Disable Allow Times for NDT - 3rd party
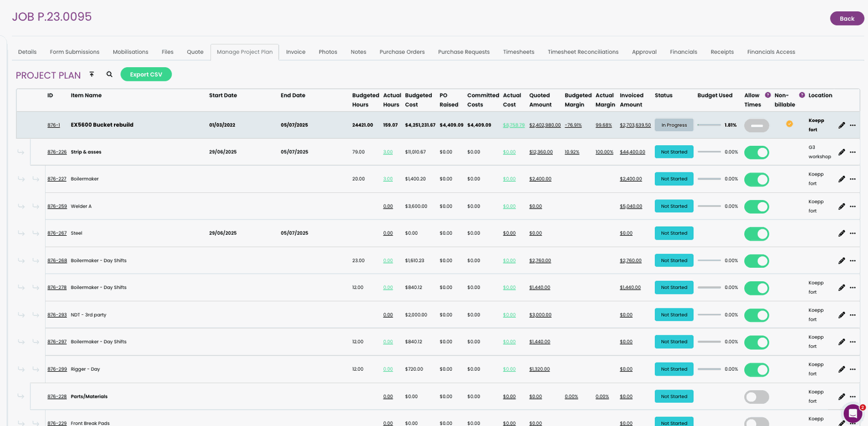This screenshot has height=426, width=868. click(x=757, y=315)
